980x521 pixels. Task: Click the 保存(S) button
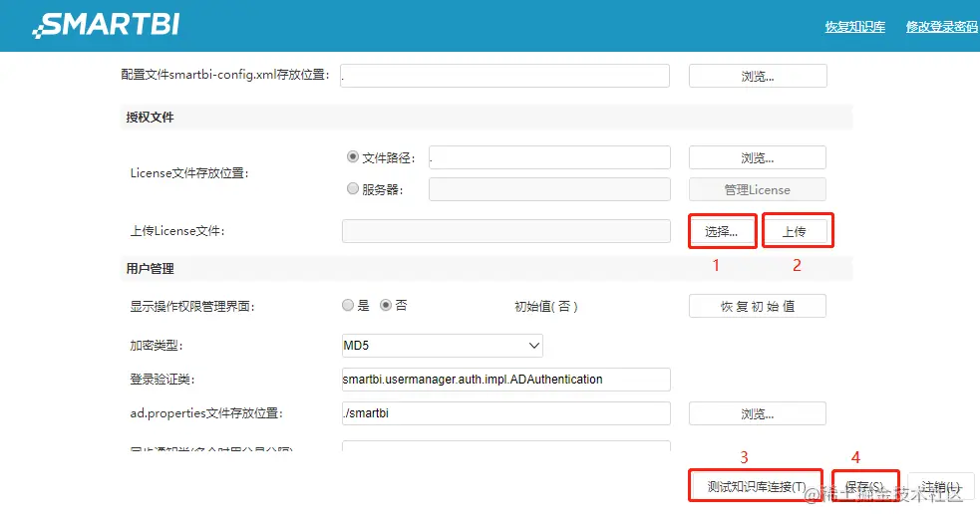865,486
